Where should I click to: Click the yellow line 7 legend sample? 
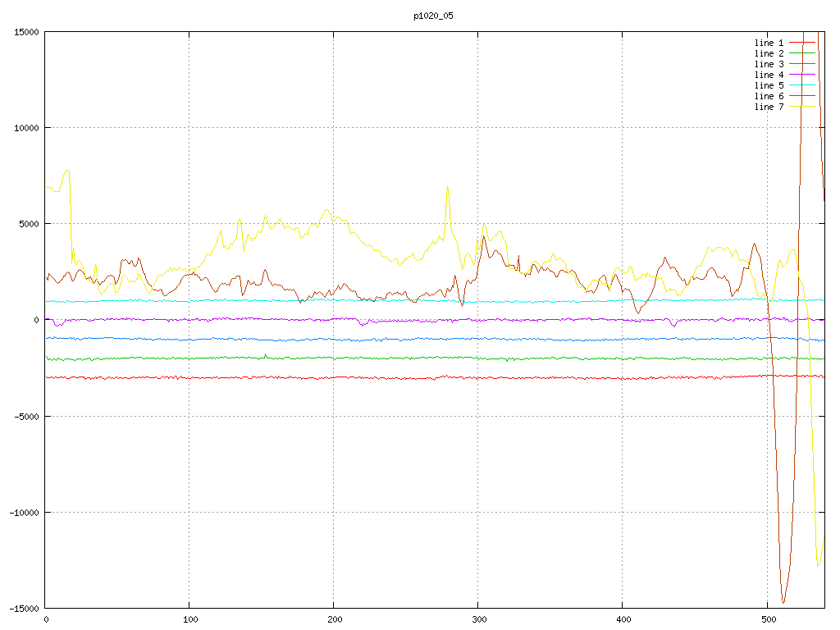(802, 107)
